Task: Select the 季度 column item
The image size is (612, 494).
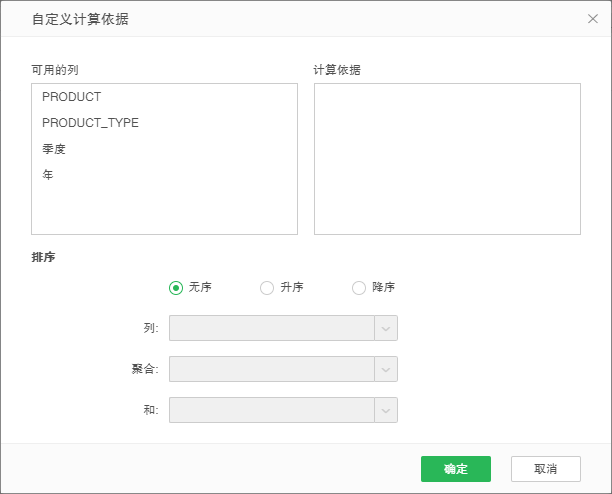Action: (x=54, y=149)
